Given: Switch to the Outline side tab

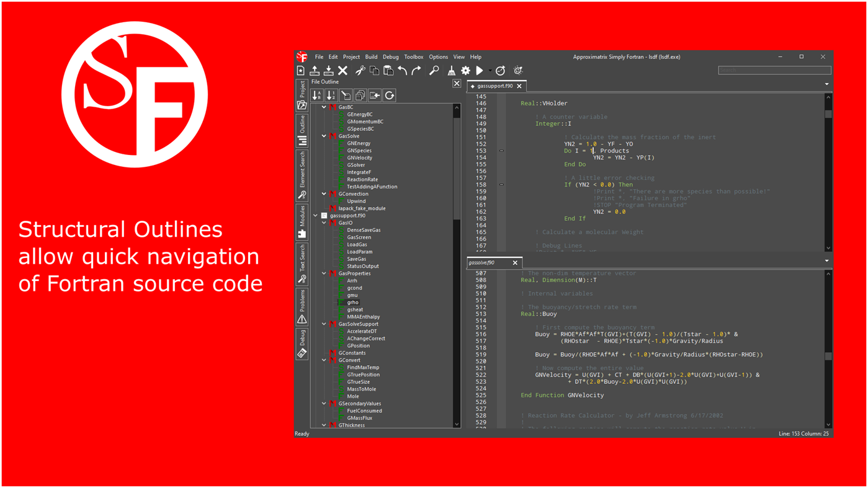Looking at the screenshot, I should [x=302, y=130].
